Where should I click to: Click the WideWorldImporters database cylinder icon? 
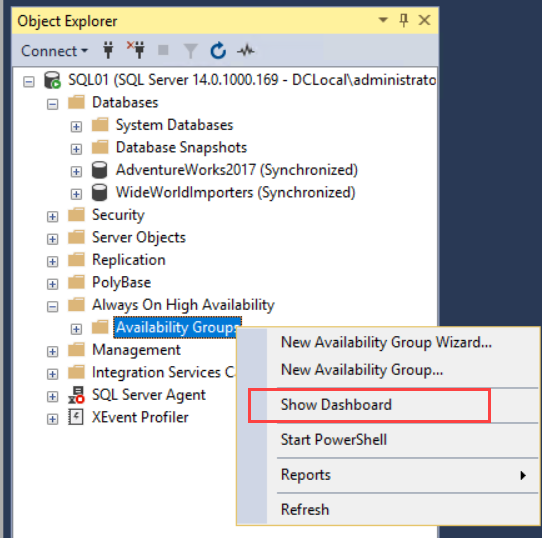tap(100, 192)
